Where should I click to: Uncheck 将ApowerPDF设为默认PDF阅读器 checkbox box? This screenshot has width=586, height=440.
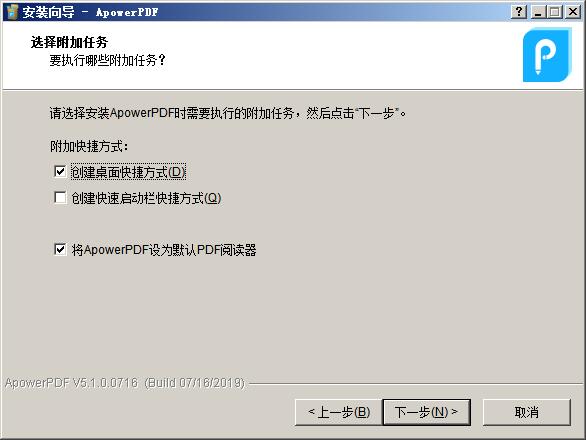(60, 249)
